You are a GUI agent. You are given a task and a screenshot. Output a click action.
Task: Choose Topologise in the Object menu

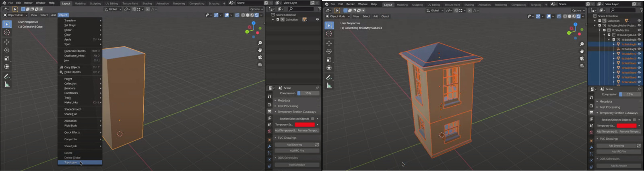pos(80,163)
